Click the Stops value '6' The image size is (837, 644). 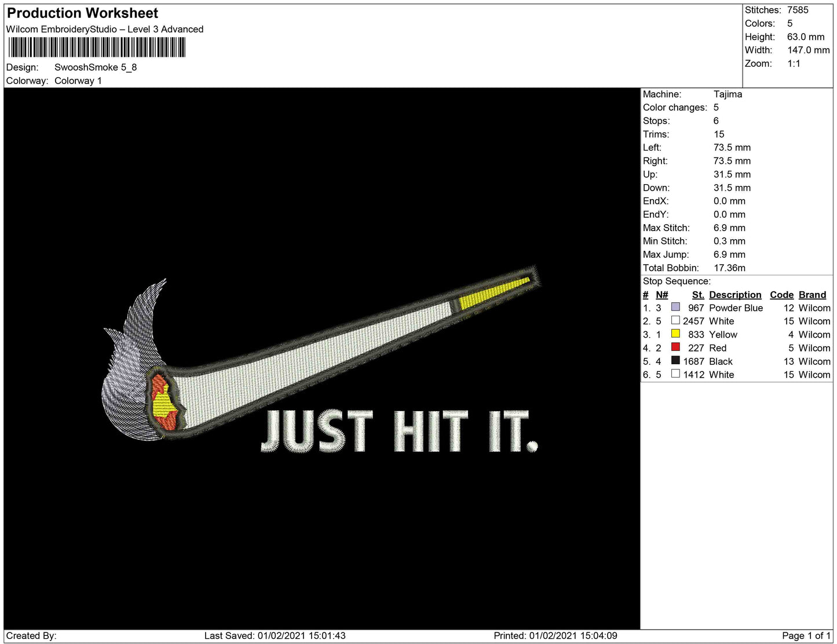coord(716,120)
